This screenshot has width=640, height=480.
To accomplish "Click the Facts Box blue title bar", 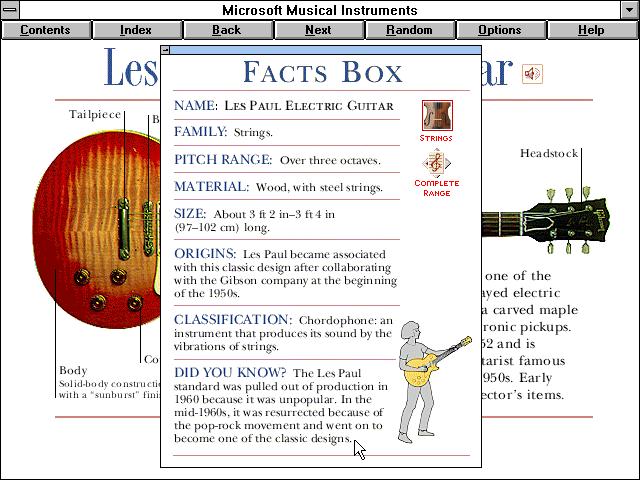I will (325, 50).
